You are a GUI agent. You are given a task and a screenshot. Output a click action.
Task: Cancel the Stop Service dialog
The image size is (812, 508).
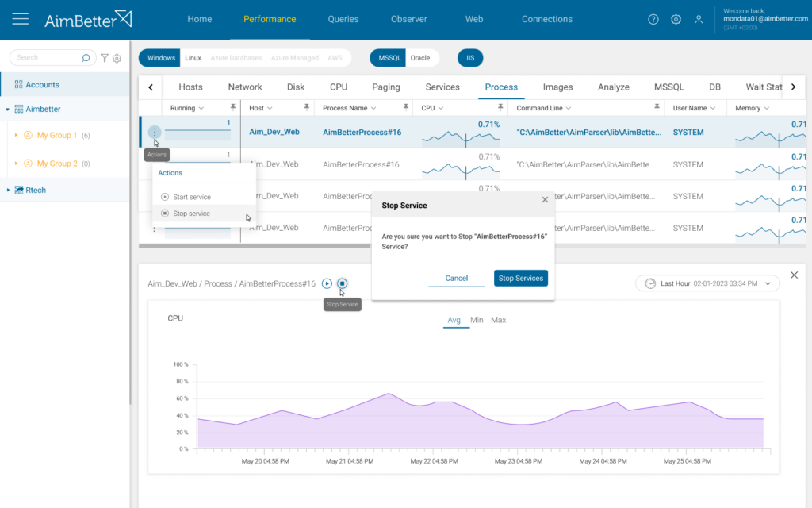tap(456, 279)
